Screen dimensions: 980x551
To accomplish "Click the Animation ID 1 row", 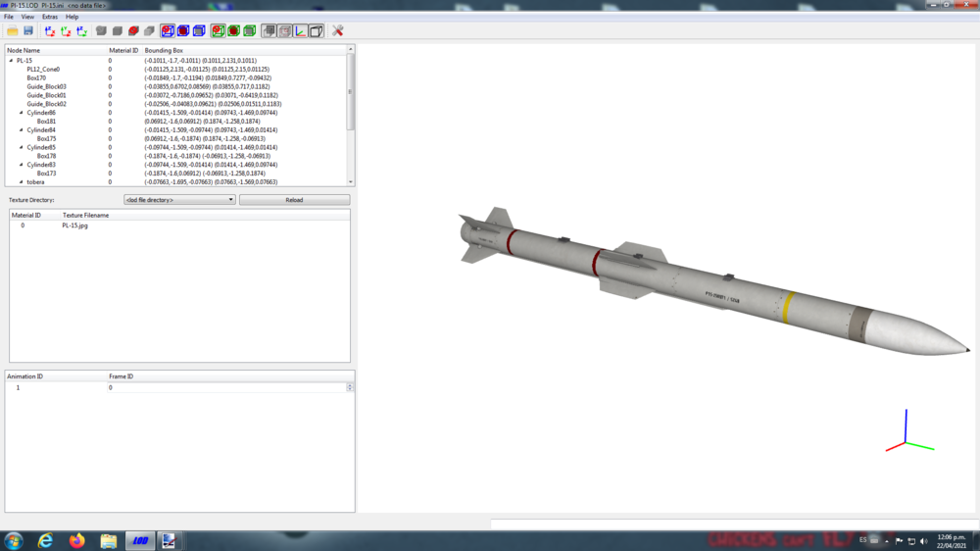I will tap(180, 388).
